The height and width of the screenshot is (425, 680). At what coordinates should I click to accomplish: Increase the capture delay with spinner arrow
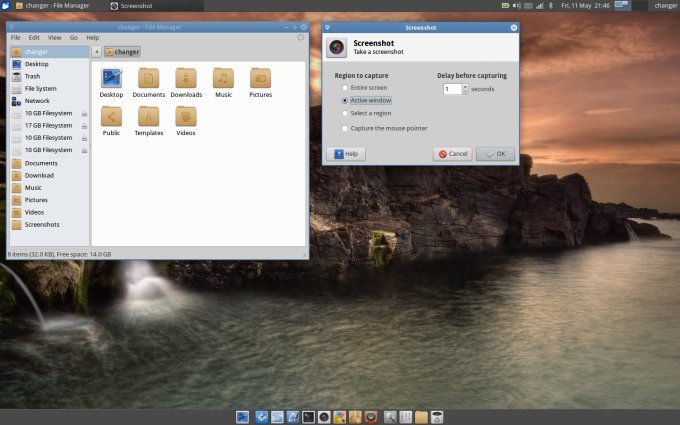(465, 86)
